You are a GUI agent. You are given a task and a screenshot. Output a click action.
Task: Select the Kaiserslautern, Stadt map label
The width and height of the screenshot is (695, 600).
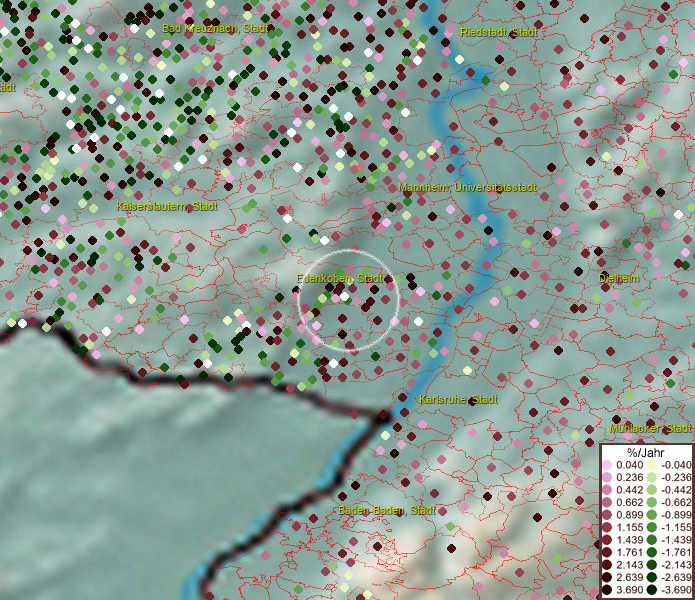coord(167,206)
